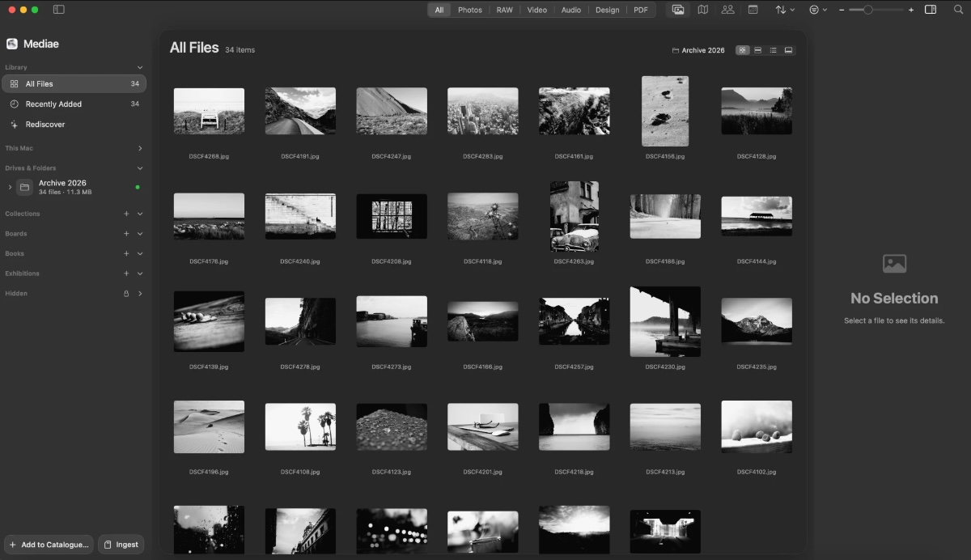The height and width of the screenshot is (560, 971).
Task: Click Add to Catalogue button
Action: click(x=49, y=545)
